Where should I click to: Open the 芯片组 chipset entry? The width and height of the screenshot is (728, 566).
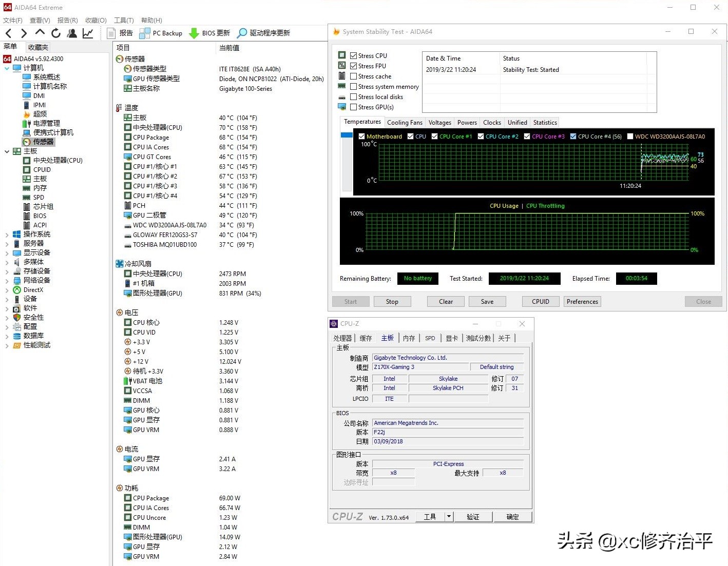pos(43,206)
